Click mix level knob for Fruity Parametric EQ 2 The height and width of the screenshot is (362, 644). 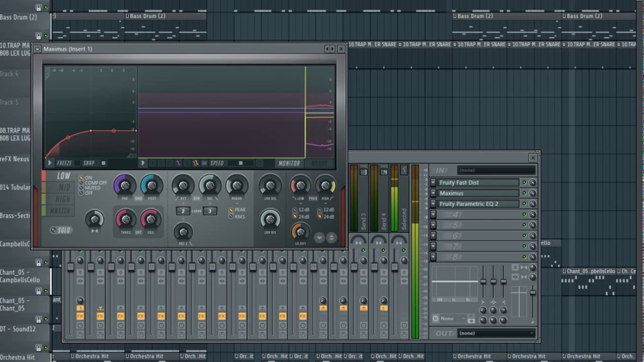pyautogui.click(x=532, y=204)
